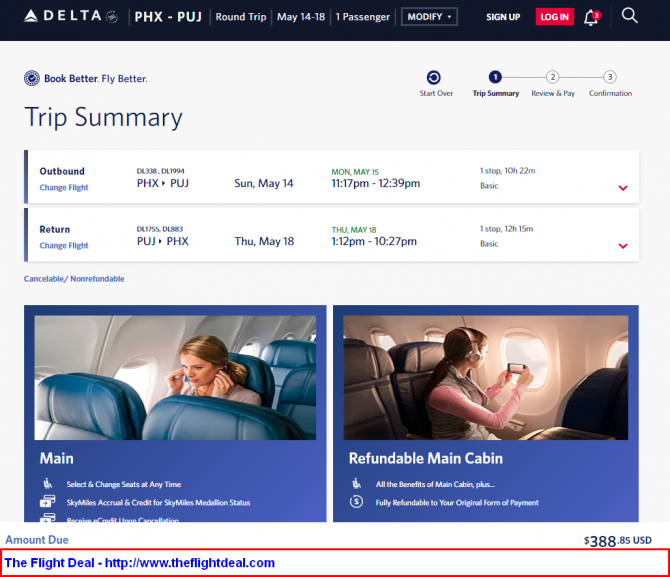
Task: Select step 1 Trip Summary
Action: (x=496, y=84)
